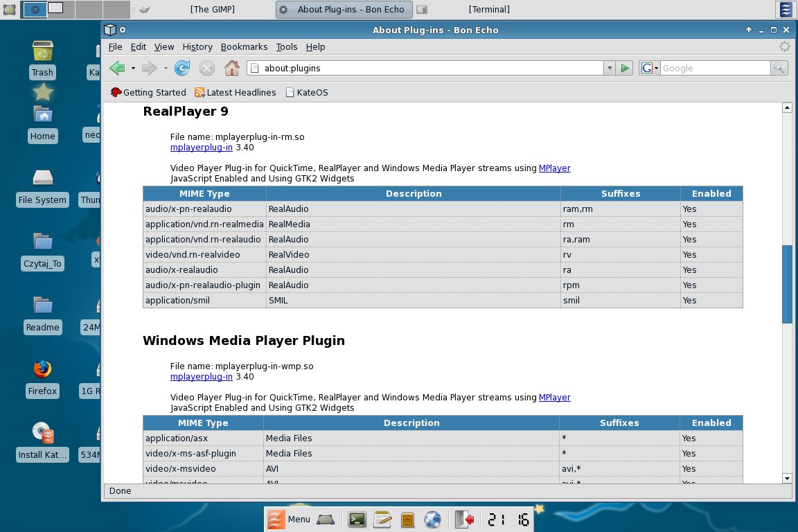Open the Xfce Menu button in the bottom panel
The height and width of the screenshot is (532, 798).
(x=289, y=520)
